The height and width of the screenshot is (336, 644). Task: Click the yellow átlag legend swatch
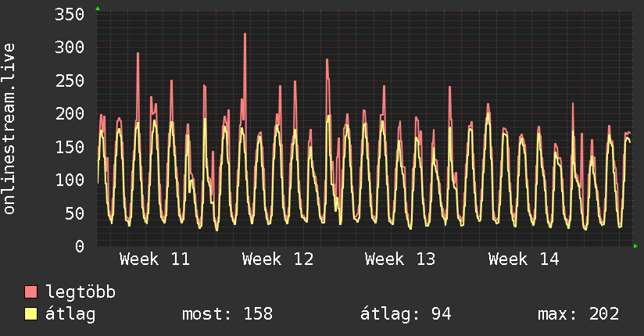click(30, 314)
